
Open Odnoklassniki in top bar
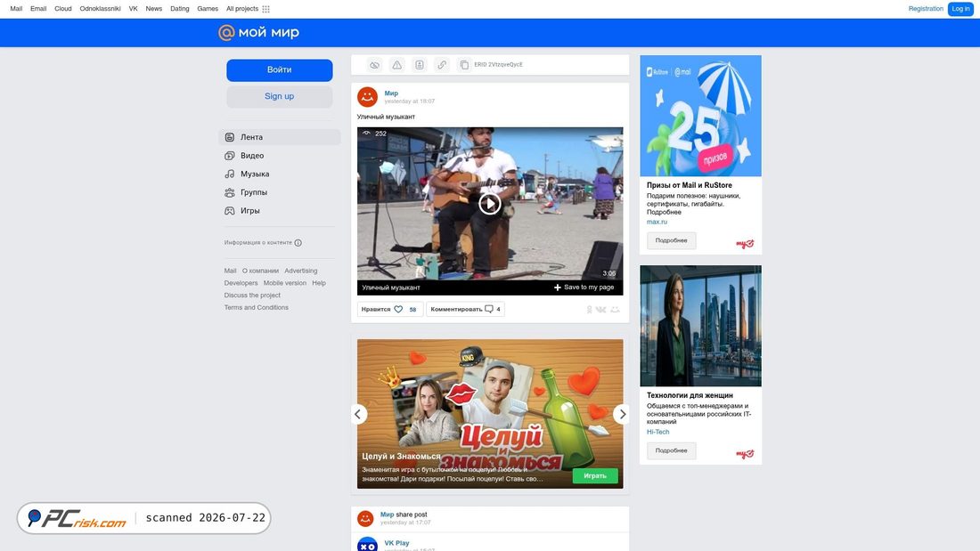point(100,9)
